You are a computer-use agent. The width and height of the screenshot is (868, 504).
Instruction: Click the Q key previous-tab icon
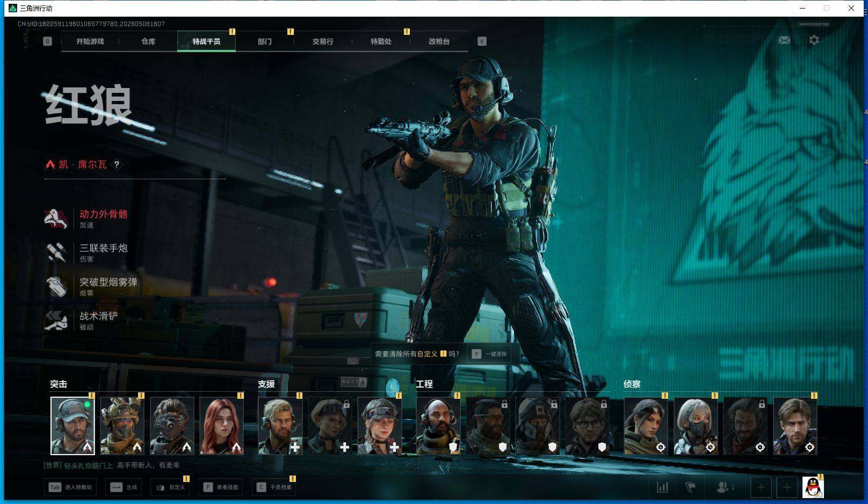pyautogui.click(x=47, y=41)
